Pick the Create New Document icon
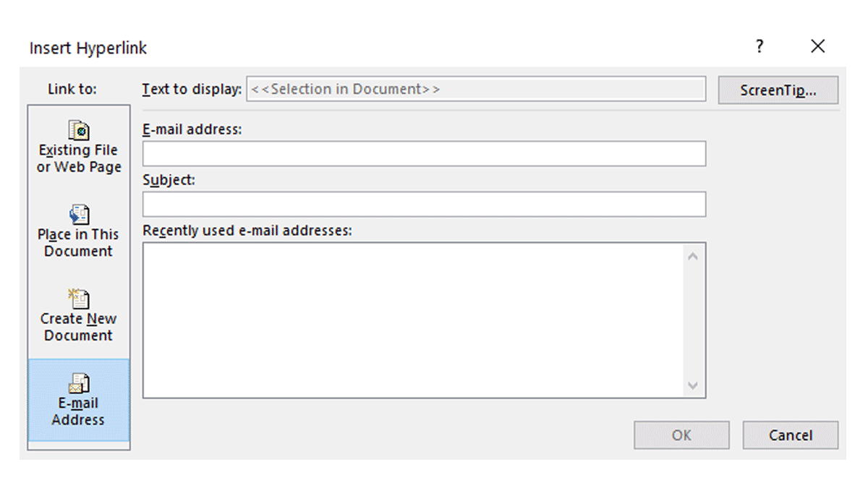 tap(78, 299)
